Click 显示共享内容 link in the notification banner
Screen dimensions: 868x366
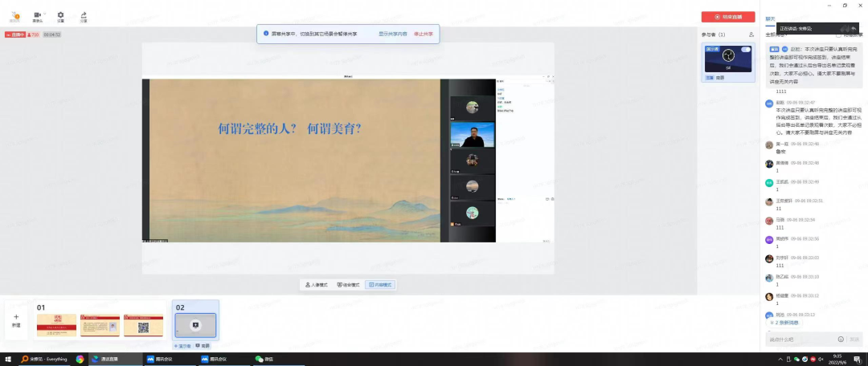[x=392, y=34]
